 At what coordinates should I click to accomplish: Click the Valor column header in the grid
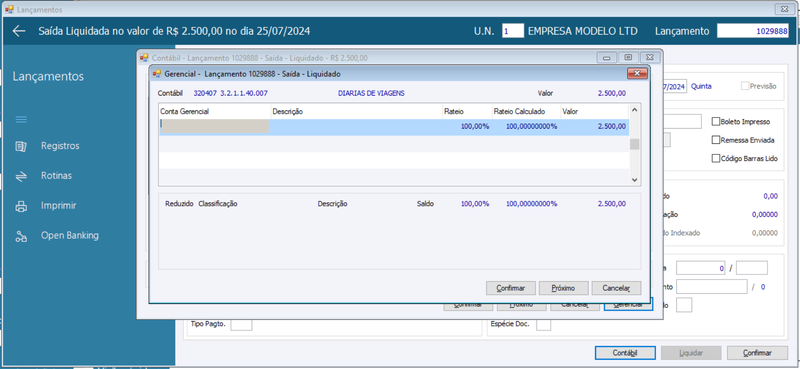[x=594, y=111]
